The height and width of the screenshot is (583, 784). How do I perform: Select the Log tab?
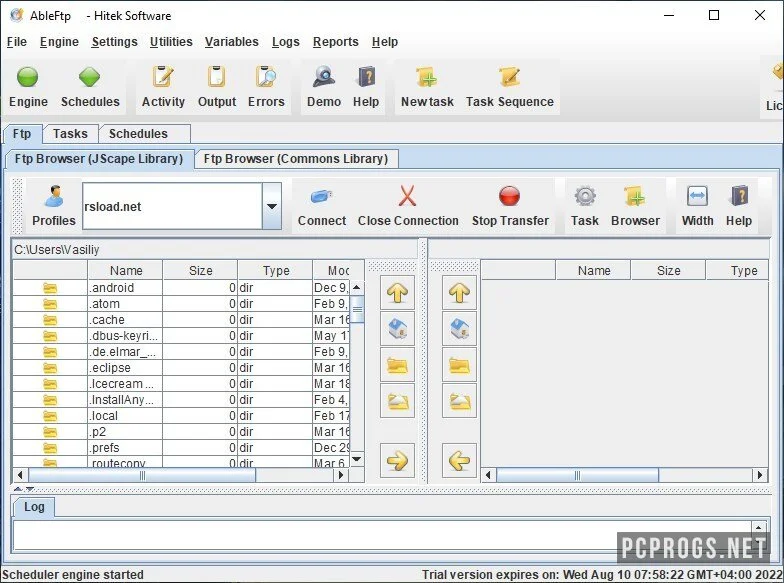pyautogui.click(x=34, y=507)
